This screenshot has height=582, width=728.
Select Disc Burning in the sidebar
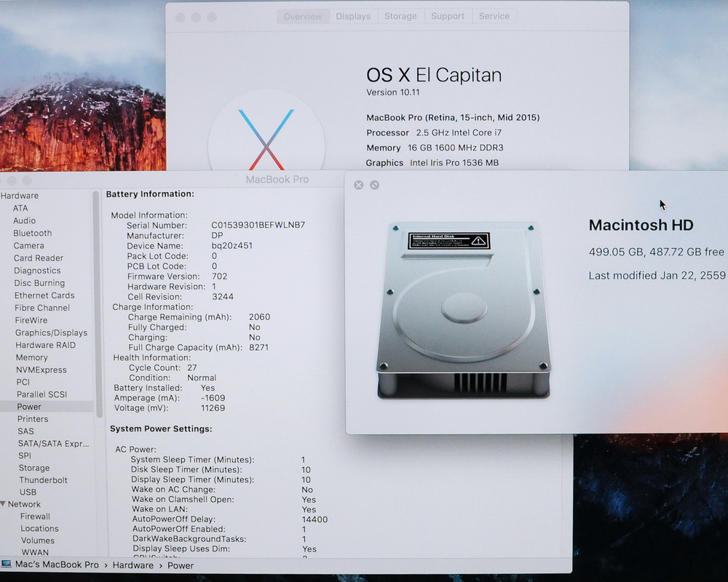tap(39, 283)
